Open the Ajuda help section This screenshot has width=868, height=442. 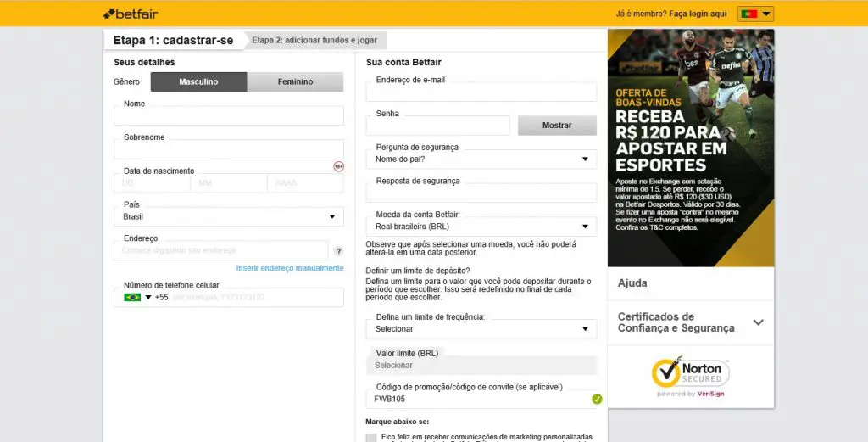[x=691, y=283]
